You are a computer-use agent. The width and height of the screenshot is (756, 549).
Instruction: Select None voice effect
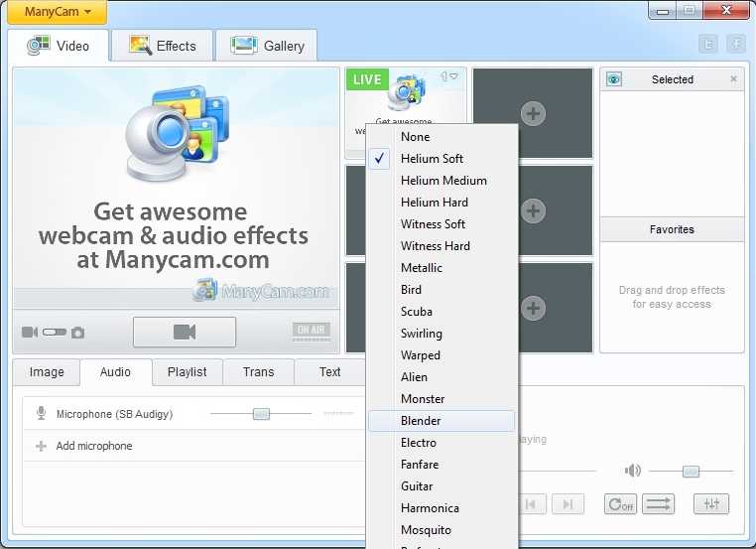441,137
